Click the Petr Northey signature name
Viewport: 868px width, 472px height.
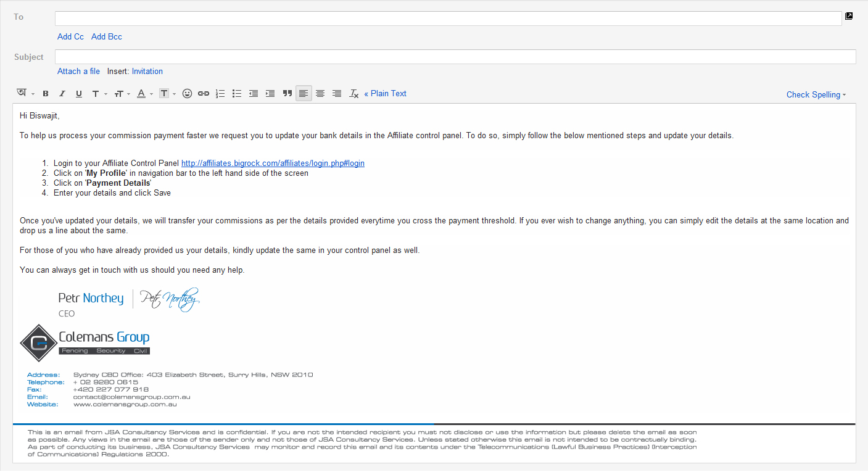(91, 298)
